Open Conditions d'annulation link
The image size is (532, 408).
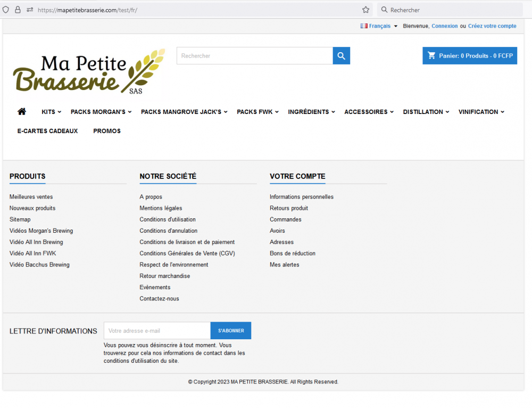click(x=168, y=231)
